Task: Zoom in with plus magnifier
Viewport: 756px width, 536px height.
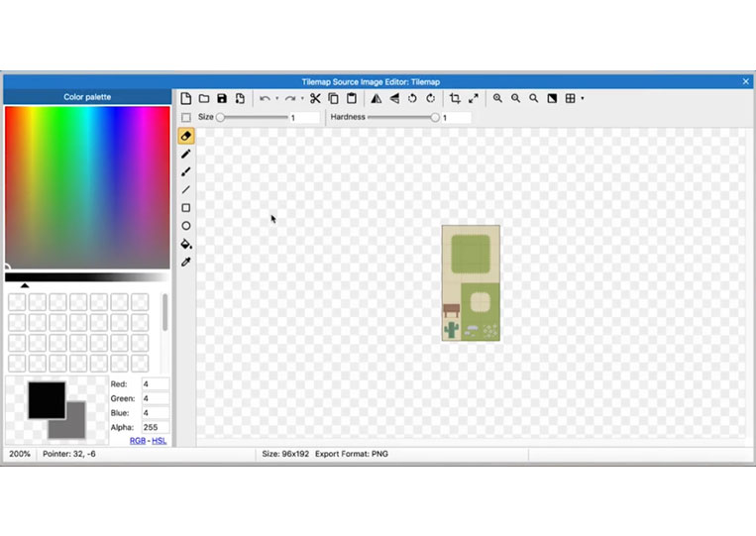Action: click(x=497, y=98)
